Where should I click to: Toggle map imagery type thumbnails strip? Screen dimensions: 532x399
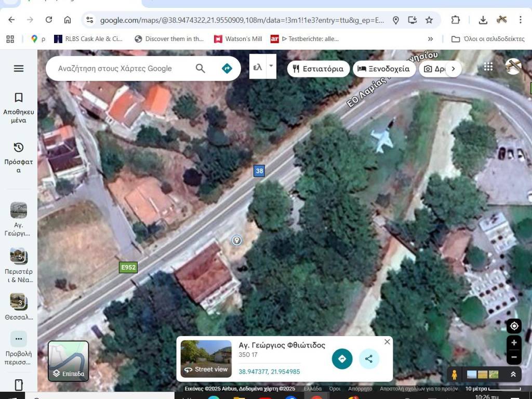tap(483, 374)
